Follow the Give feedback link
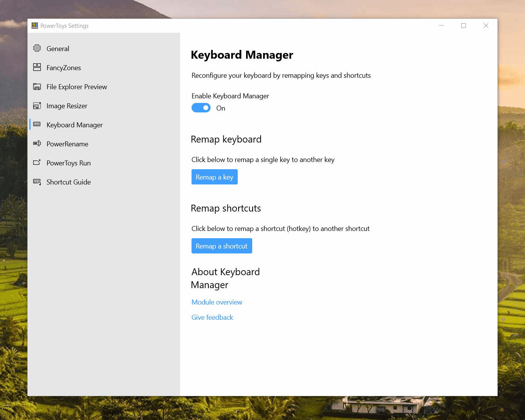Screen dimensions: 525x420 point(212,317)
